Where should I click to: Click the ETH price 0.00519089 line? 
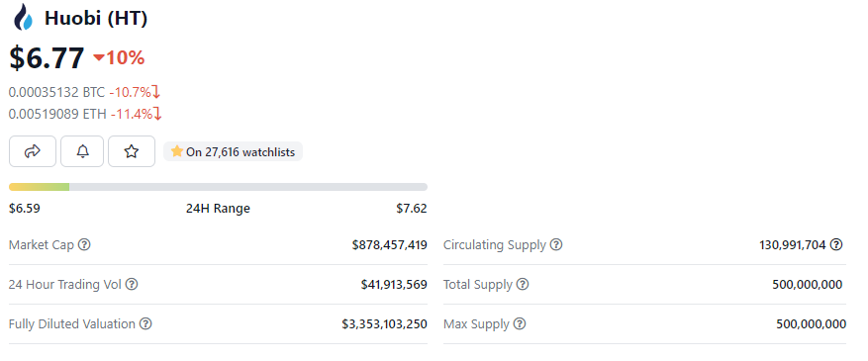pyautogui.click(x=85, y=114)
